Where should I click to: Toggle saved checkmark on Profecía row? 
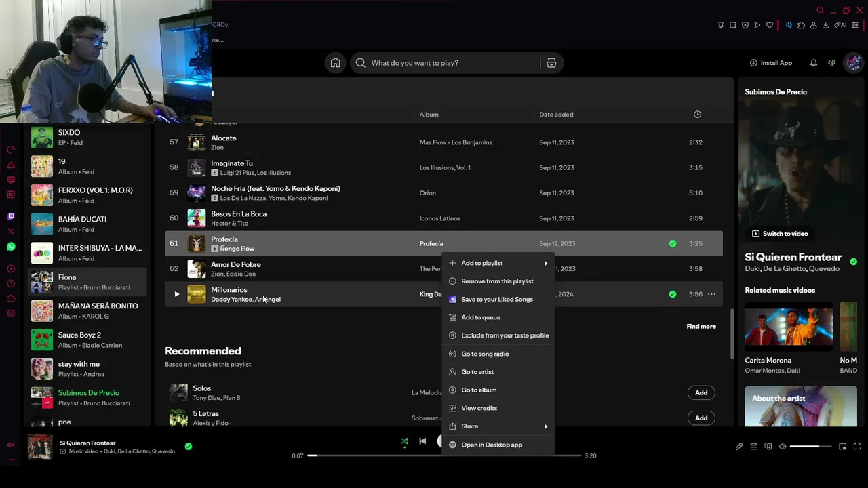673,243
